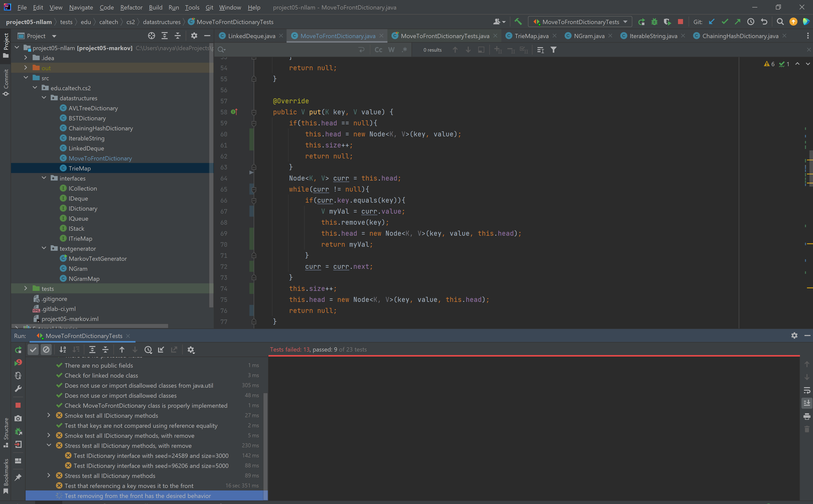Viewport: 813px width, 504px height.
Task: Click select opened file target icon
Action: [151, 36]
